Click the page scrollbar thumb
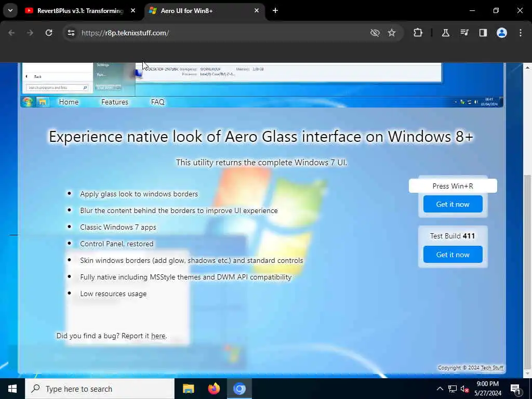 pos(528,271)
